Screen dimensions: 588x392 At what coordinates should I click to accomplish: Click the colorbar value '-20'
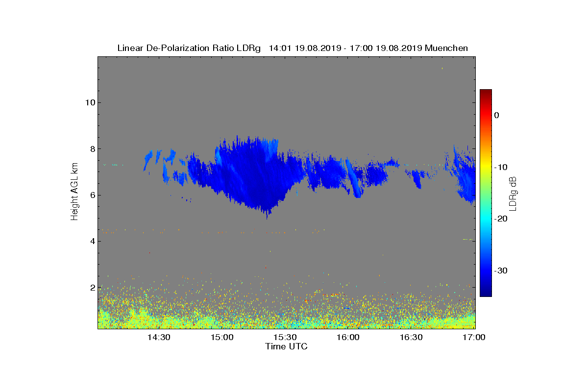pyautogui.click(x=500, y=219)
